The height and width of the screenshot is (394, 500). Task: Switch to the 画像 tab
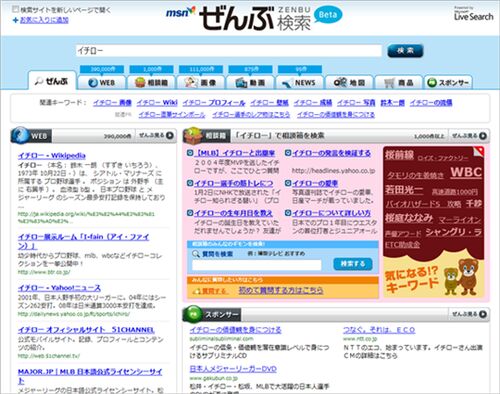pyautogui.click(x=201, y=82)
